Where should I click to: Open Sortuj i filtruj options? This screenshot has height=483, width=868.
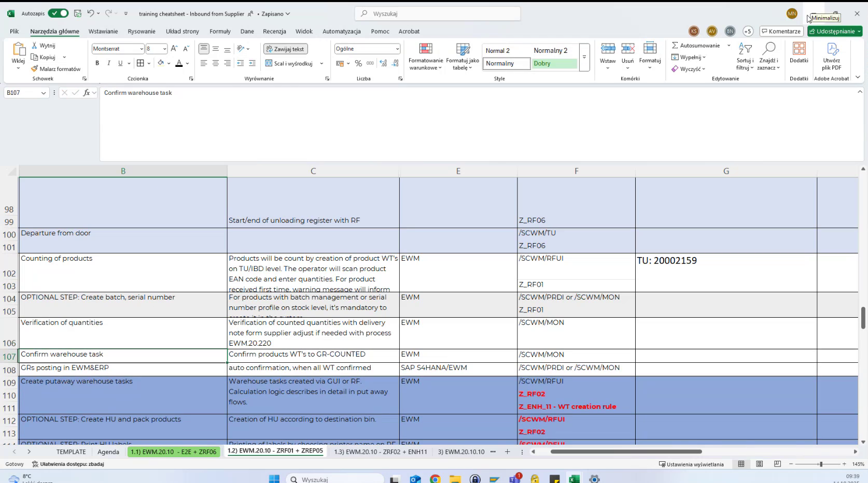point(745,57)
